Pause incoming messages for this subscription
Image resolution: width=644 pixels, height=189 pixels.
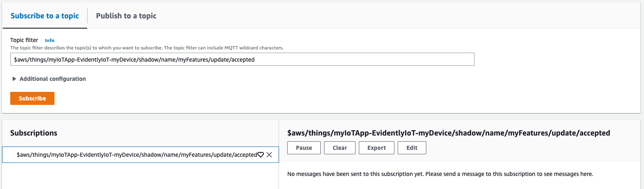click(x=304, y=148)
